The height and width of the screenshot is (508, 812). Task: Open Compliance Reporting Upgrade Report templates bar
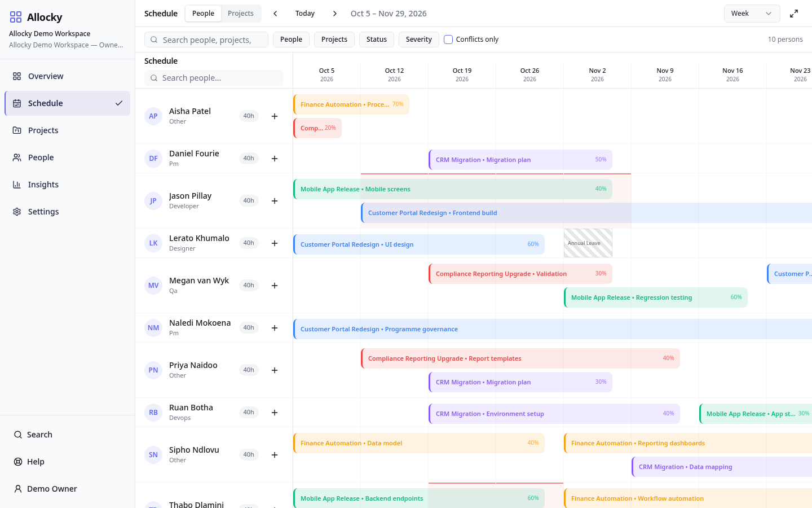[x=520, y=358]
